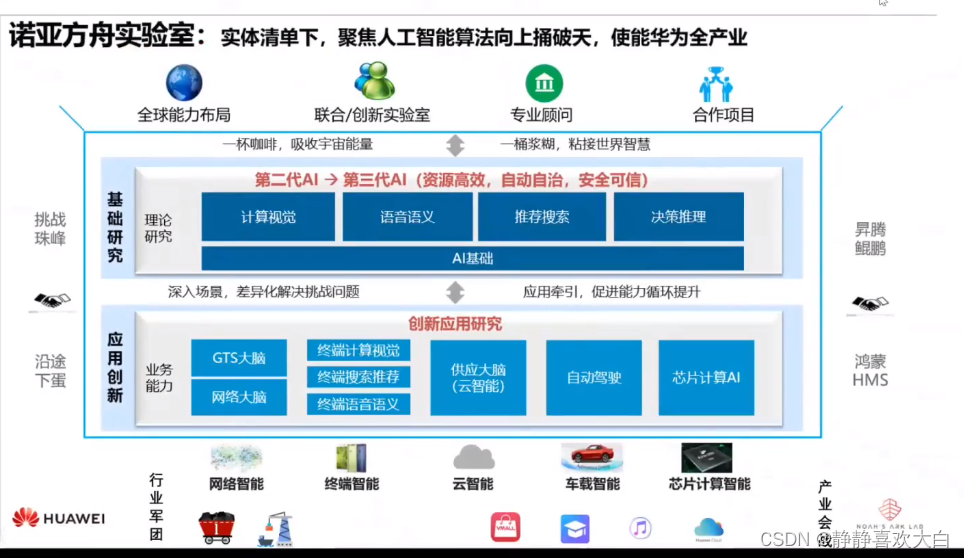Click the 联合/创新实验室 label

(372, 115)
